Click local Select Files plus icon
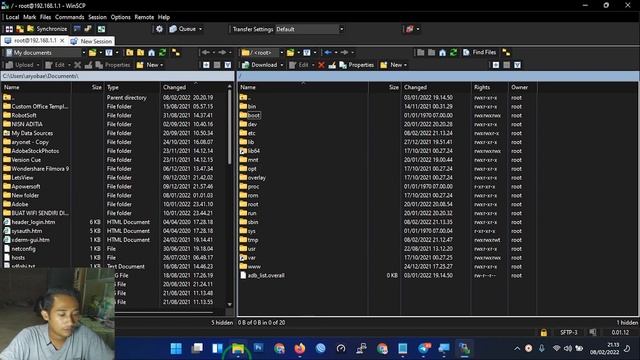The image size is (640, 360). [x=206, y=65]
